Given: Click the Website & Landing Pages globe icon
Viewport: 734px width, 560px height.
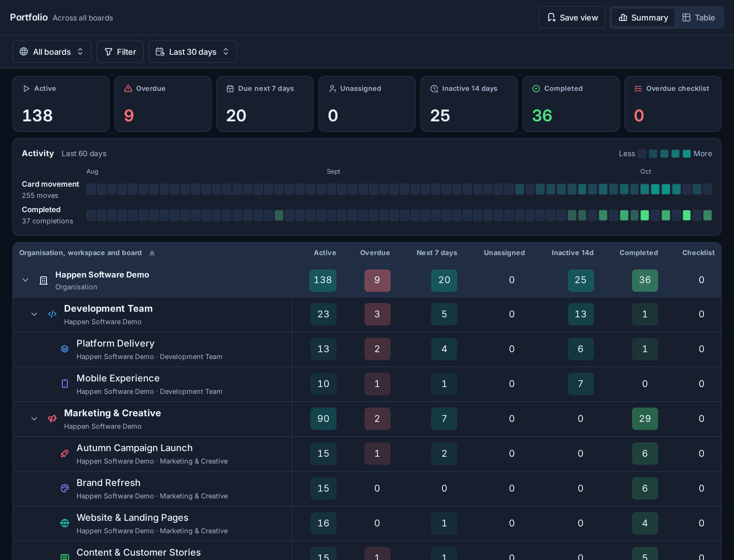Looking at the screenshot, I should (65, 523).
